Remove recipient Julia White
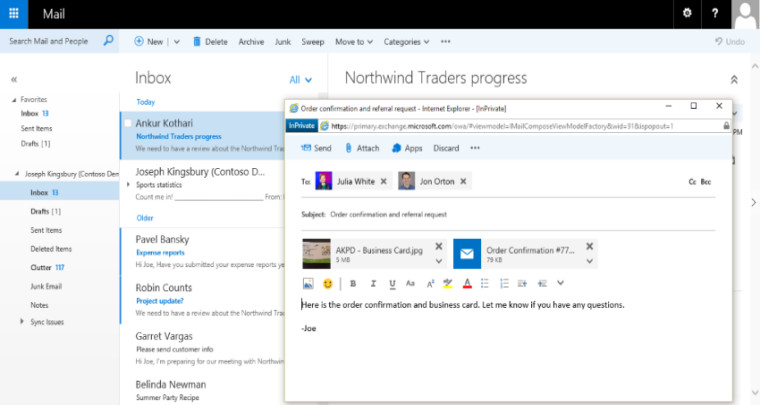Image resolution: width=760 pixels, height=405 pixels. coord(383,181)
